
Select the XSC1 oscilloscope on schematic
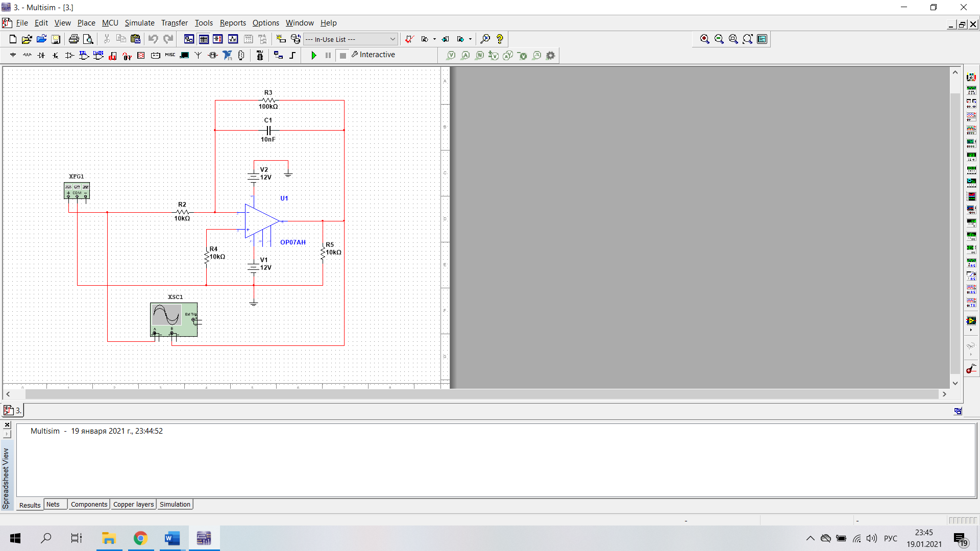coord(174,319)
